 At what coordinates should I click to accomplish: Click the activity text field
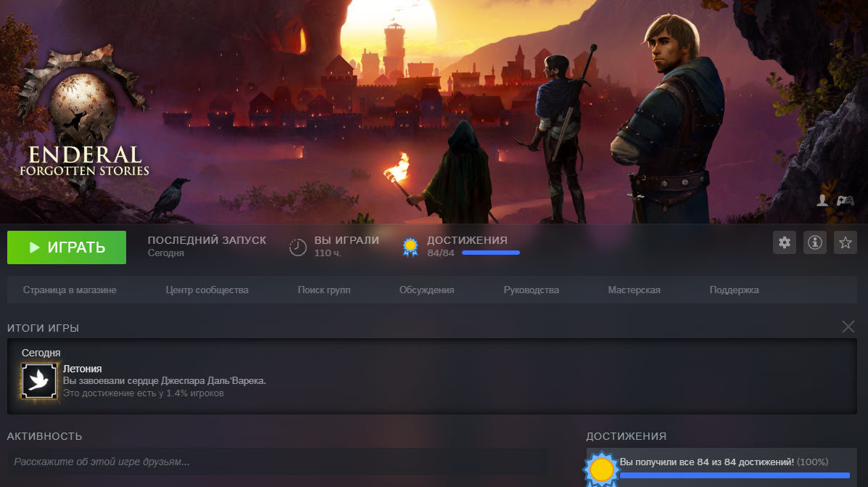[x=276, y=462]
